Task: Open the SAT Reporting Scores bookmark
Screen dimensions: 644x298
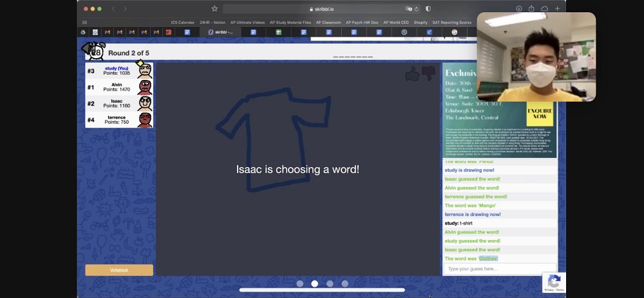Action: click(x=452, y=22)
